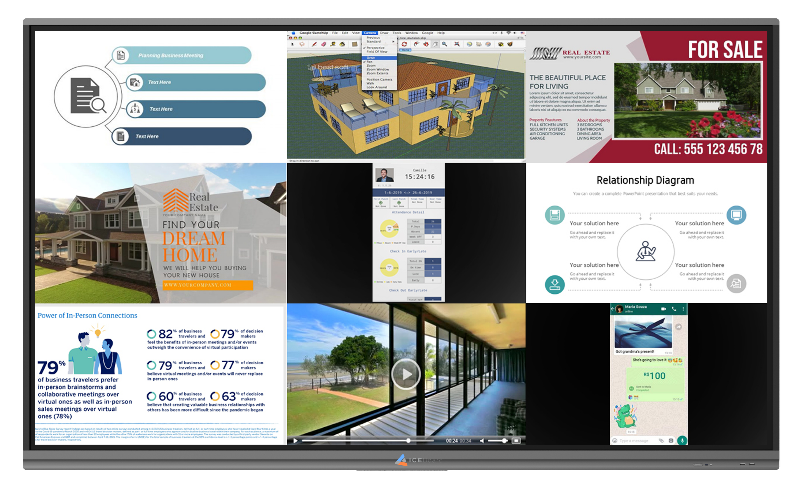Image resolution: width=797 pixels, height=486 pixels.
Task: Click the large play button on the video
Action: tap(405, 374)
